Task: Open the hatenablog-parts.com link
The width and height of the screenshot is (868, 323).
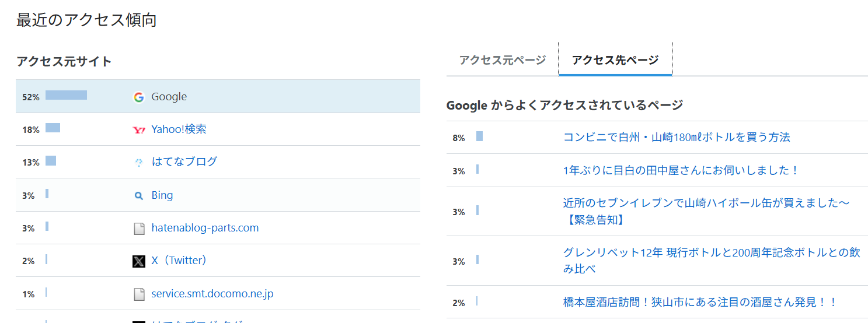Action: pyautogui.click(x=205, y=228)
